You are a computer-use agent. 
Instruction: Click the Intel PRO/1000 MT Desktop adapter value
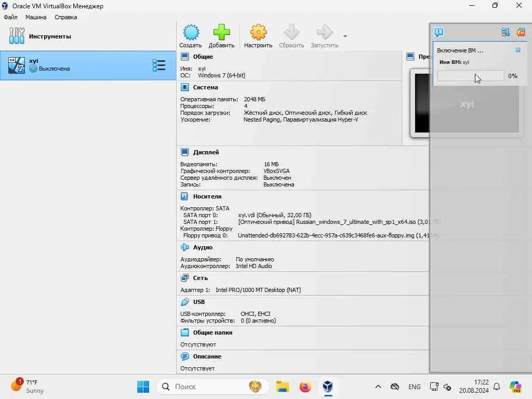[x=258, y=290]
